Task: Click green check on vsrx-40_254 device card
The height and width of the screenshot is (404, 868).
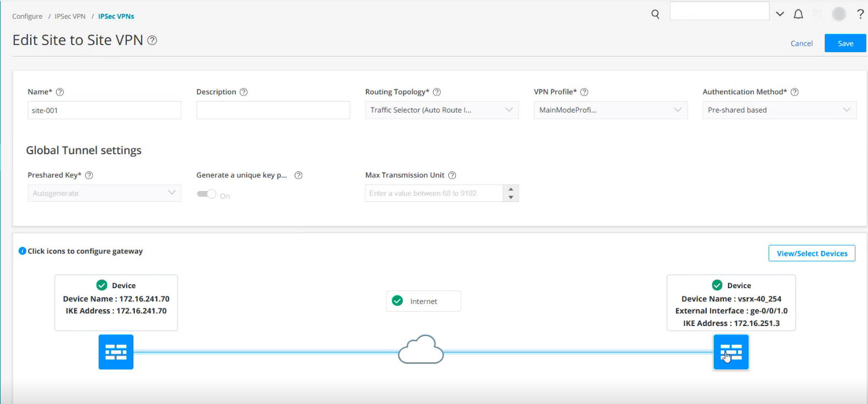Action: [717, 285]
